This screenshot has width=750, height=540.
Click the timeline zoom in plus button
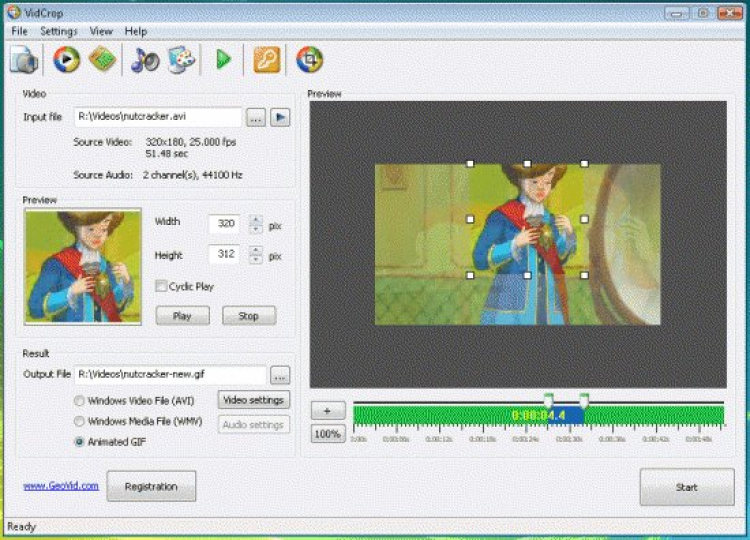click(x=328, y=410)
